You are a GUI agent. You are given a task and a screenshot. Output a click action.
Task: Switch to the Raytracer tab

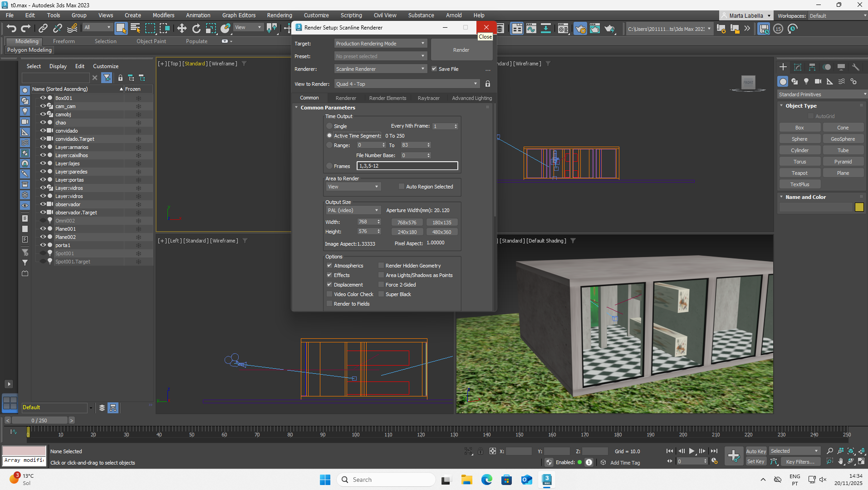(428, 98)
